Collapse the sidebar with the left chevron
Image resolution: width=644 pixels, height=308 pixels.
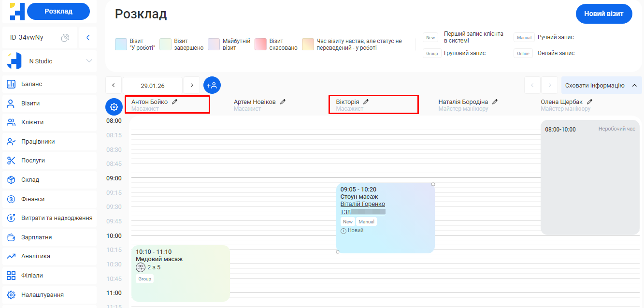(x=88, y=38)
